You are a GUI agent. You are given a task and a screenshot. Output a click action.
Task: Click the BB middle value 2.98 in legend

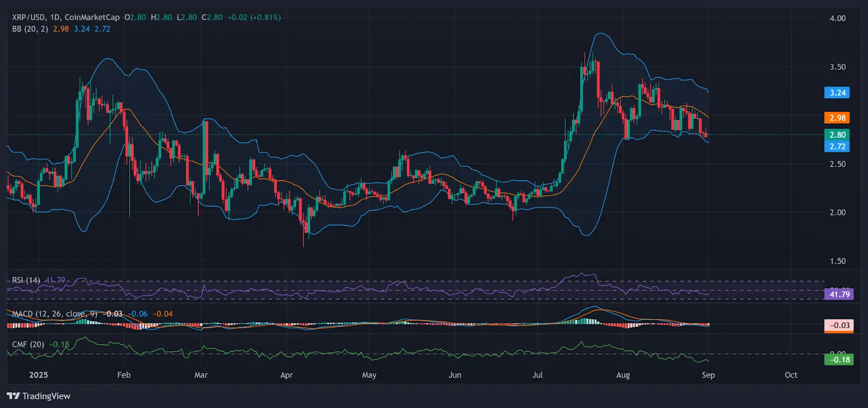tap(61, 29)
